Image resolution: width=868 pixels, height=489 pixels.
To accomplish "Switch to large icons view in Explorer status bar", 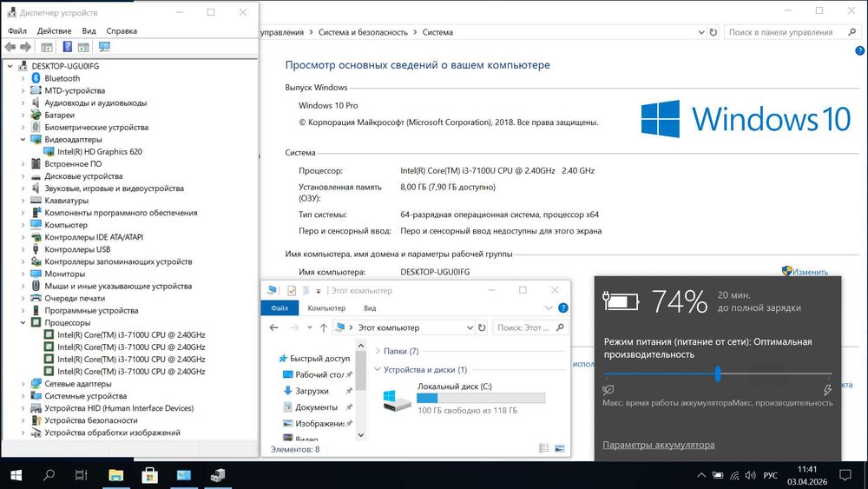I will click(x=560, y=448).
